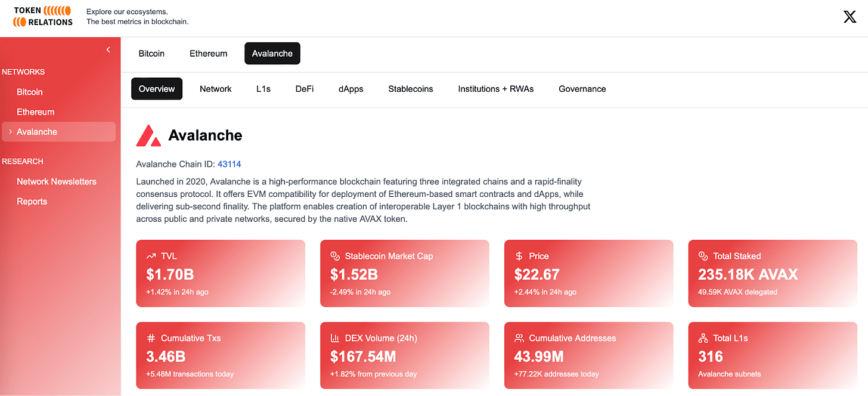The width and height of the screenshot is (868, 396).
Task: Click the $167.54M DEX volume value
Action: [363, 357]
